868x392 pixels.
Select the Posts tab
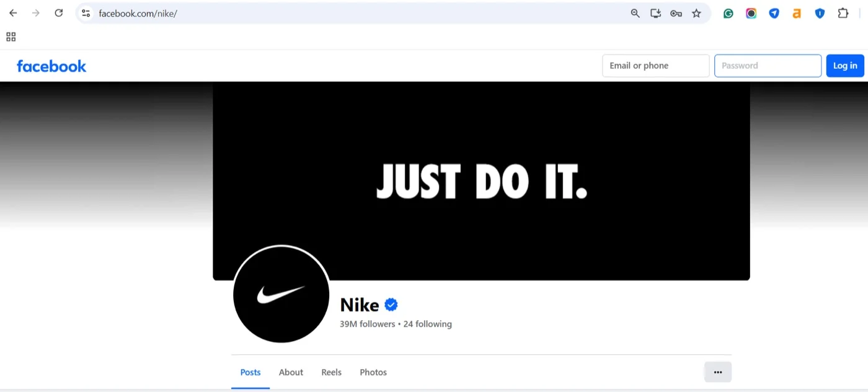coord(250,372)
